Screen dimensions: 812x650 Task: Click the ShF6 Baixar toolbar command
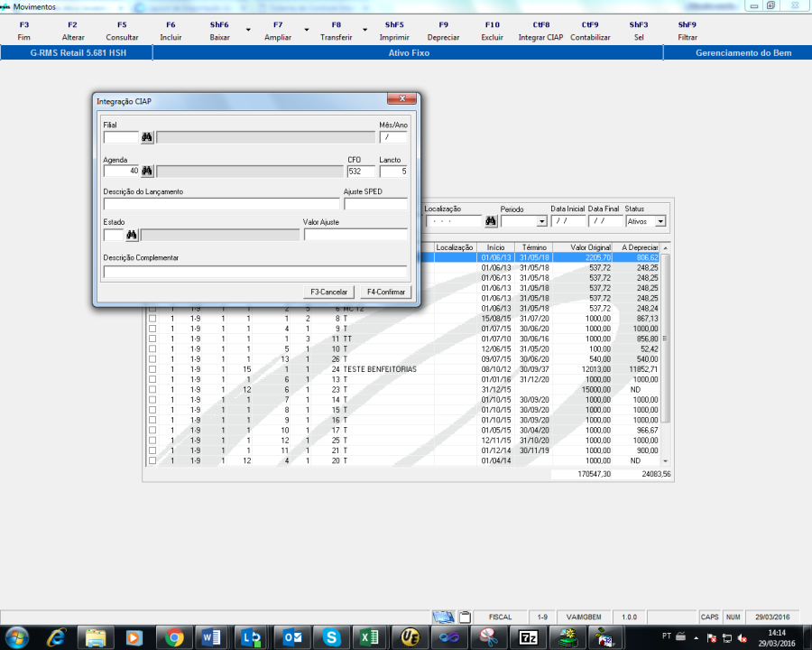click(x=219, y=31)
